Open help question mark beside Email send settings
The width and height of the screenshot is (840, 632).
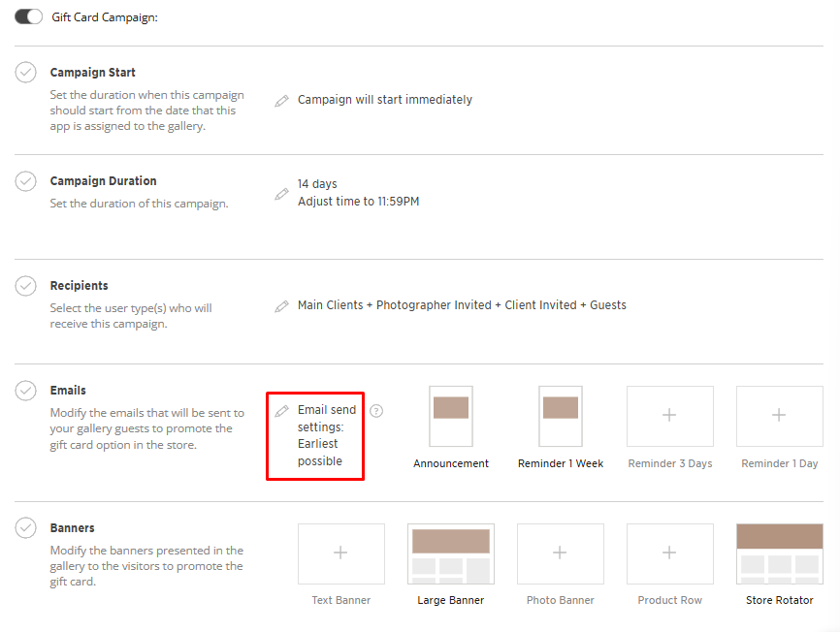click(376, 411)
